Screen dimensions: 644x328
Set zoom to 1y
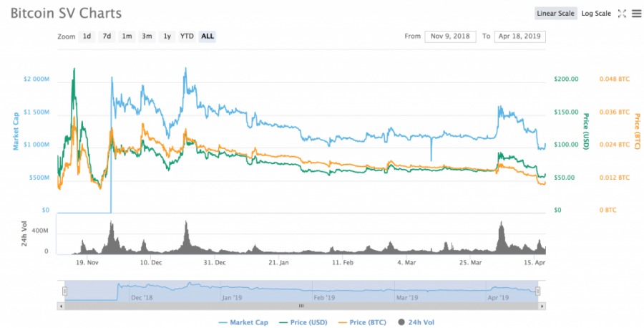pyautogui.click(x=167, y=37)
